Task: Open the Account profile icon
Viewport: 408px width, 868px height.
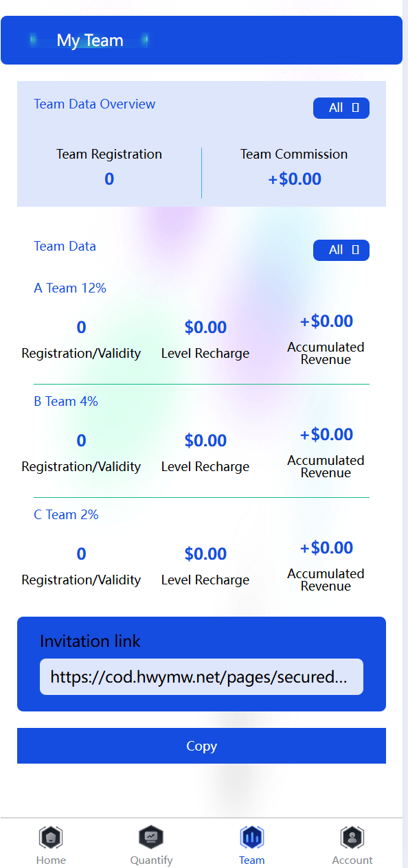Action: tap(352, 837)
